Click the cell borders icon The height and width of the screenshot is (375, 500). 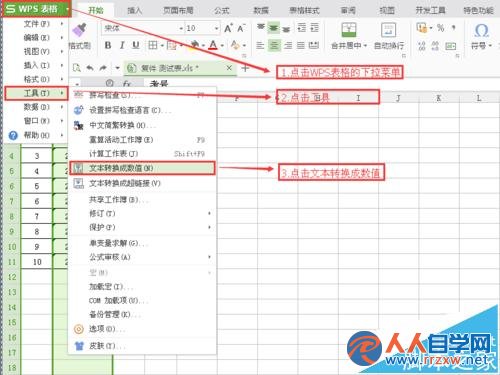[153, 45]
